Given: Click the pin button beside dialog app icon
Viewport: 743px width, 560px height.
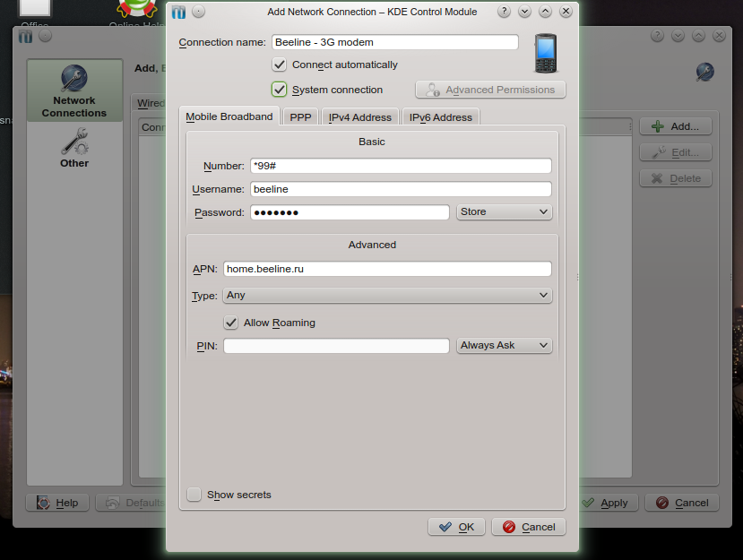Looking at the screenshot, I should 199,12.
